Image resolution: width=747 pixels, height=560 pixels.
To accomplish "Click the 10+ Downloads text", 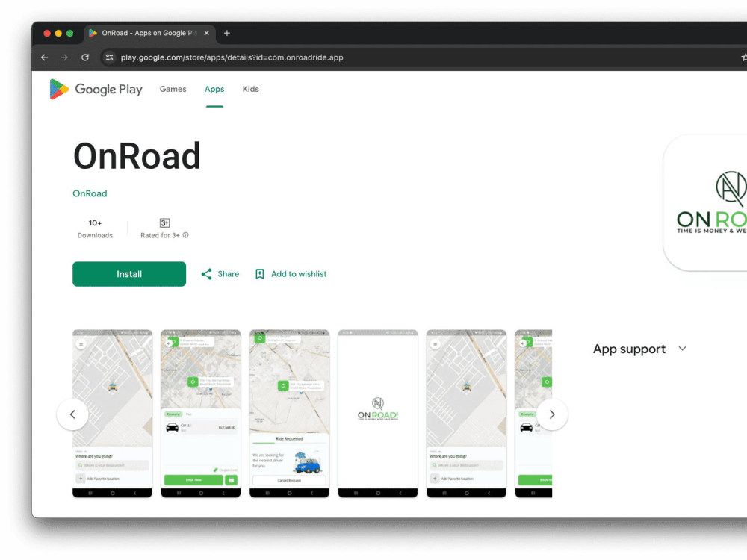I will pos(96,228).
